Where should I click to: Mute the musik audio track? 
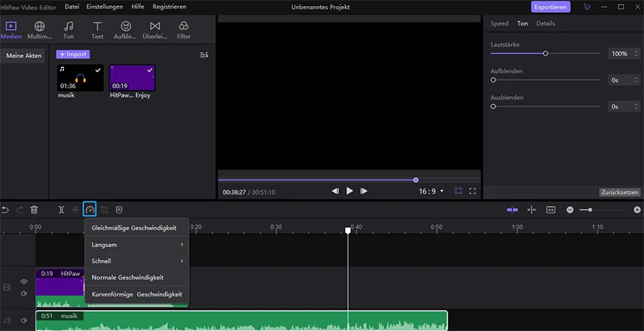pyautogui.click(x=24, y=320)
